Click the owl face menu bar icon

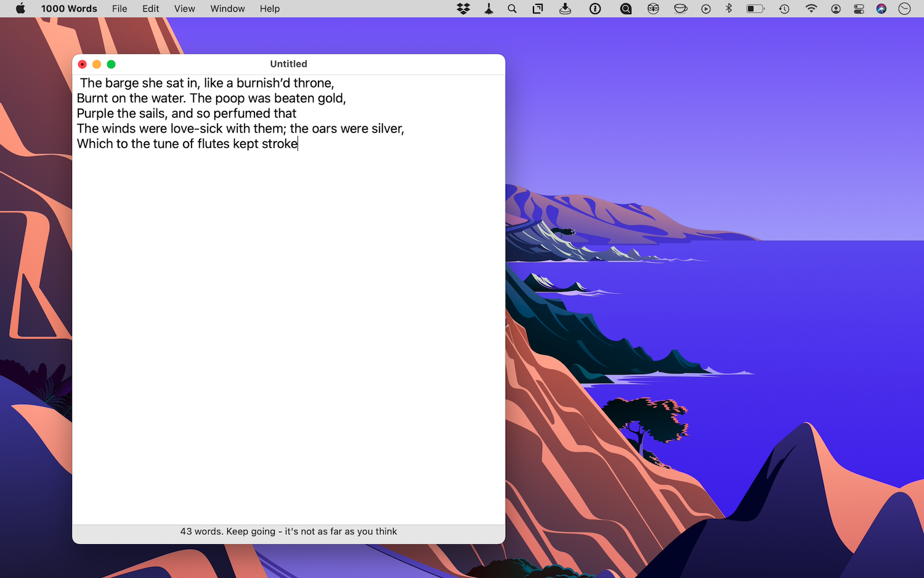pyautogui.click(x=653, y=9)
